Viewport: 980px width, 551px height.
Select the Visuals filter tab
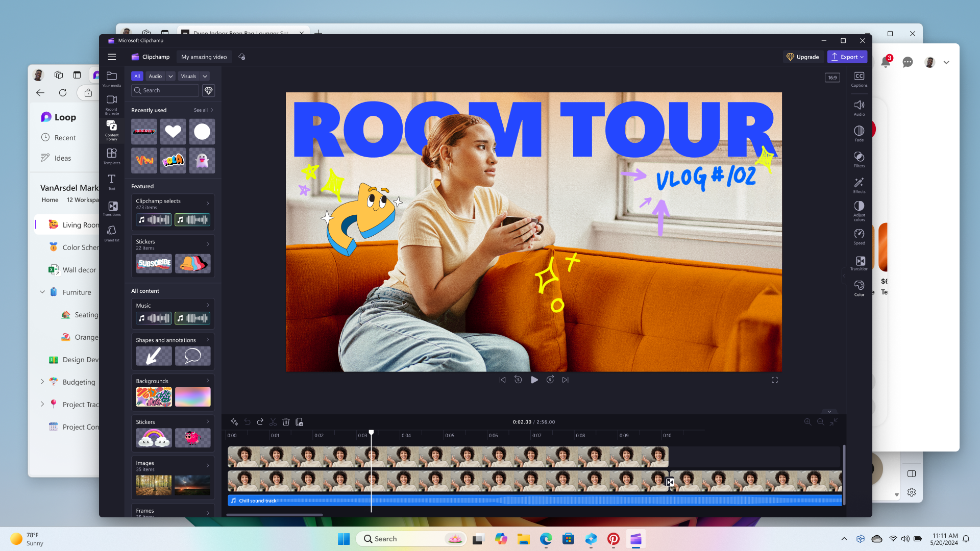[188, 76]
